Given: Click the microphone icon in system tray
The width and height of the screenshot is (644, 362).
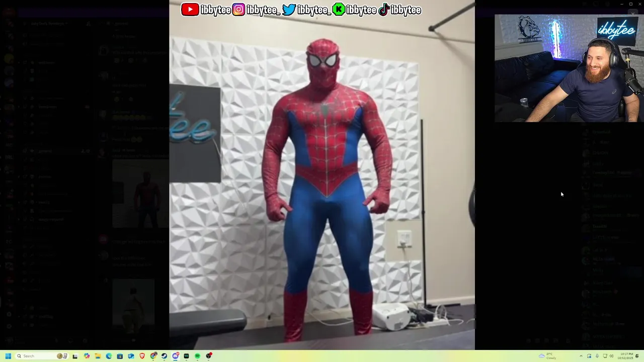Looking at the screenshot, I should 597,356.
